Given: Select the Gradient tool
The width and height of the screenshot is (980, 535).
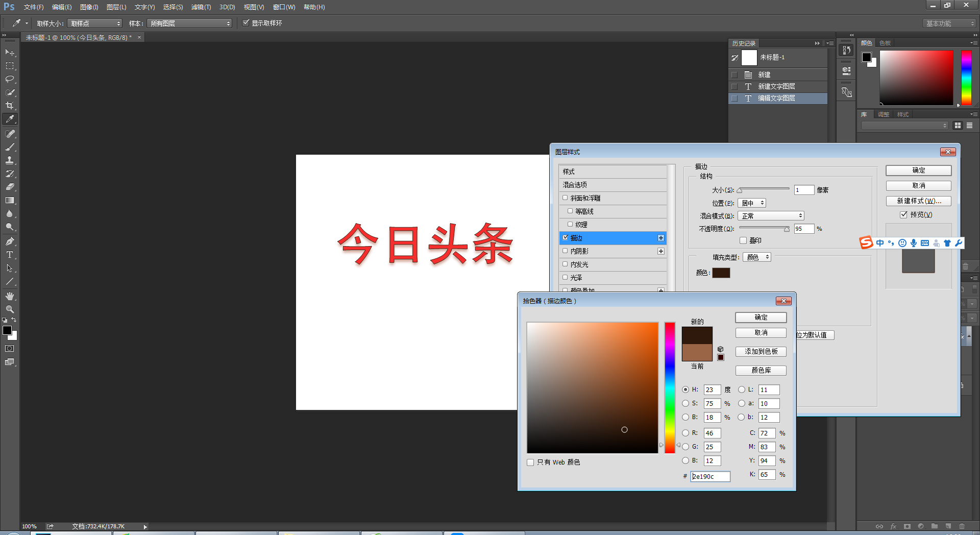Looking at the screenshot, I should click(10, 200).
